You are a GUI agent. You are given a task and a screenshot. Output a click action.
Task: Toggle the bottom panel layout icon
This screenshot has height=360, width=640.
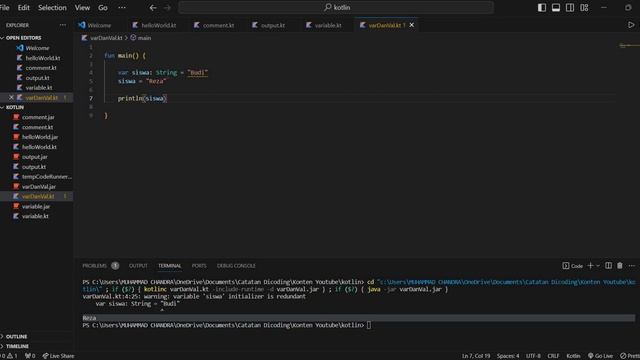point(556,7)
